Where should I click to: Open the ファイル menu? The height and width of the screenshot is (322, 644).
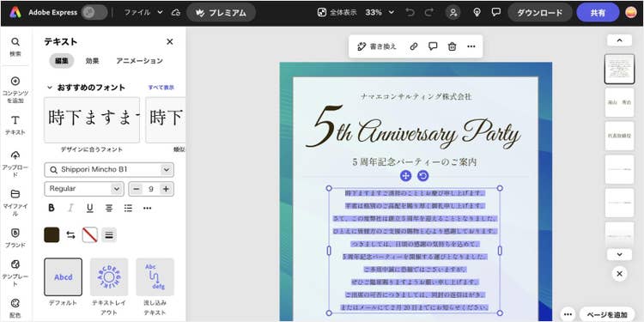point(143,12)
